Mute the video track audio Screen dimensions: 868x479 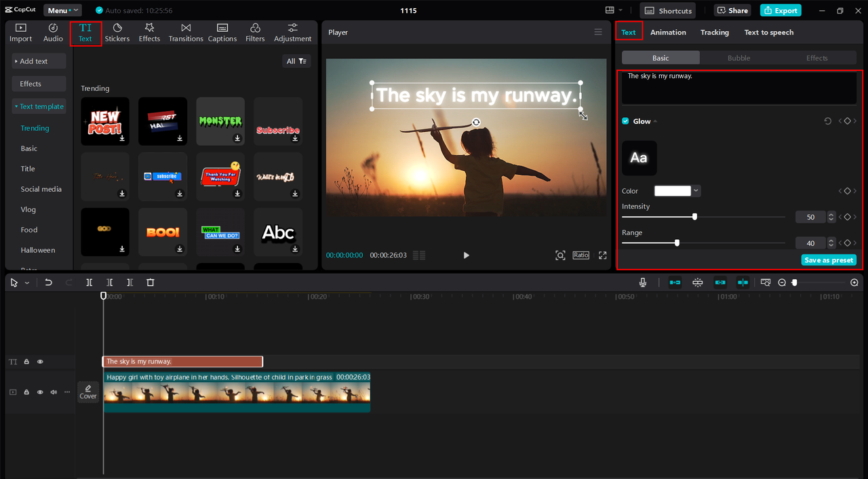point(54,392)
